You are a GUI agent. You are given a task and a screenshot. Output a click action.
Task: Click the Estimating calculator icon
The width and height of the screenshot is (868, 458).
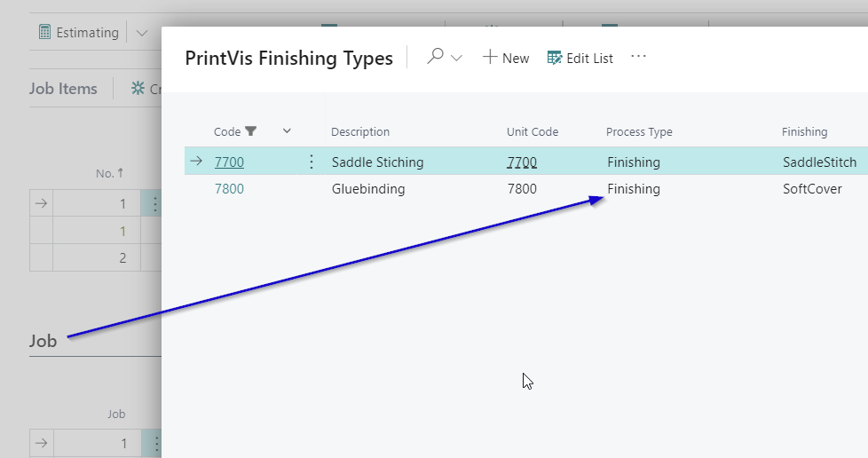(x=45, y=32)
